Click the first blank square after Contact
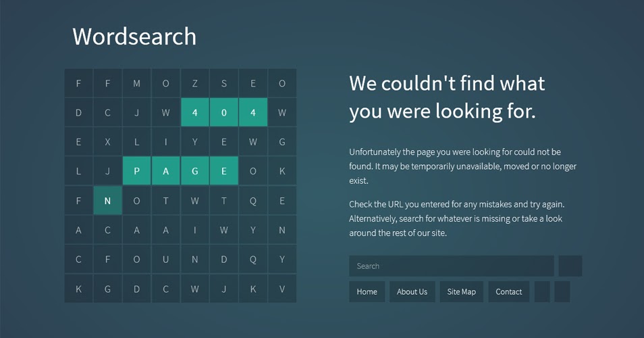This screenshot has height=338, width=644. [542, 291]
